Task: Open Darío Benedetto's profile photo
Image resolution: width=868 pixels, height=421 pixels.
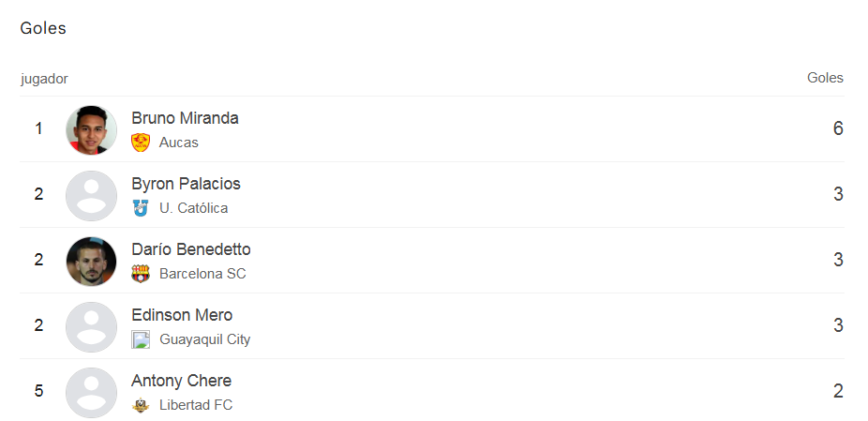Action: (x=92, y=261)
